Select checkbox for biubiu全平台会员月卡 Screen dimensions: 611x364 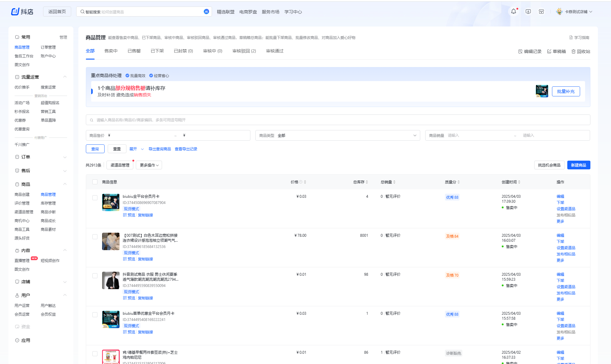point(95,198)
